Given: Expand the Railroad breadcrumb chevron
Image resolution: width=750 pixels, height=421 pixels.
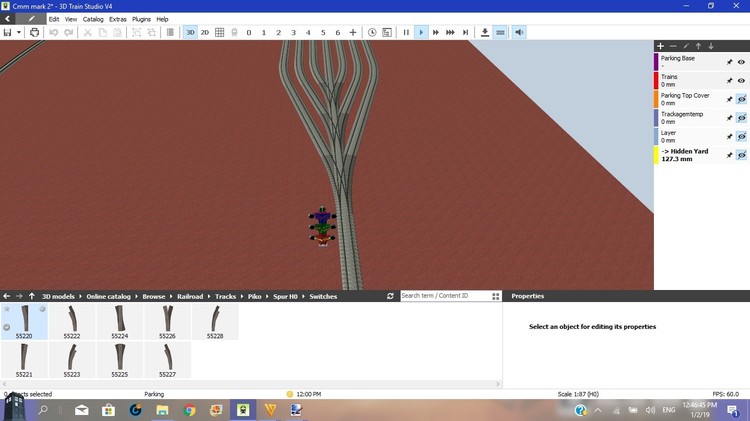Looking at the screenshot, I should (209, 297).
